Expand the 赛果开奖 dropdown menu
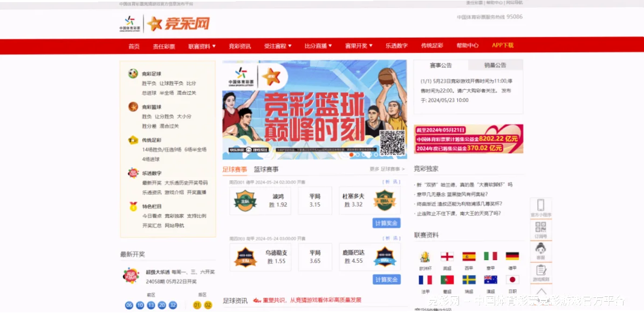The height and width of the screenshot is (313, 644). pyautogui.click(x=359, y=46)
